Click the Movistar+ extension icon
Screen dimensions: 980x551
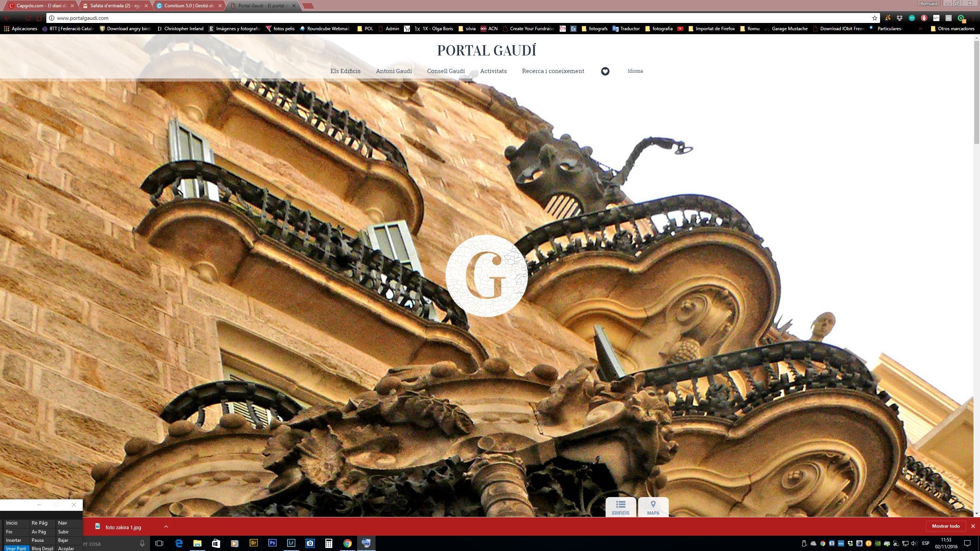(x=936, y=18)
